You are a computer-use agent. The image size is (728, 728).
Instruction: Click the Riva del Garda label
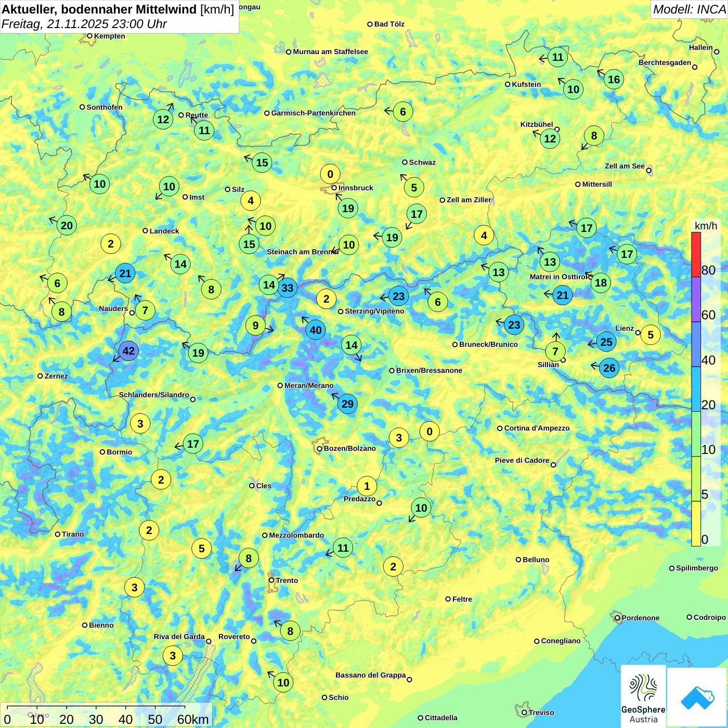[x=179, y=636]
